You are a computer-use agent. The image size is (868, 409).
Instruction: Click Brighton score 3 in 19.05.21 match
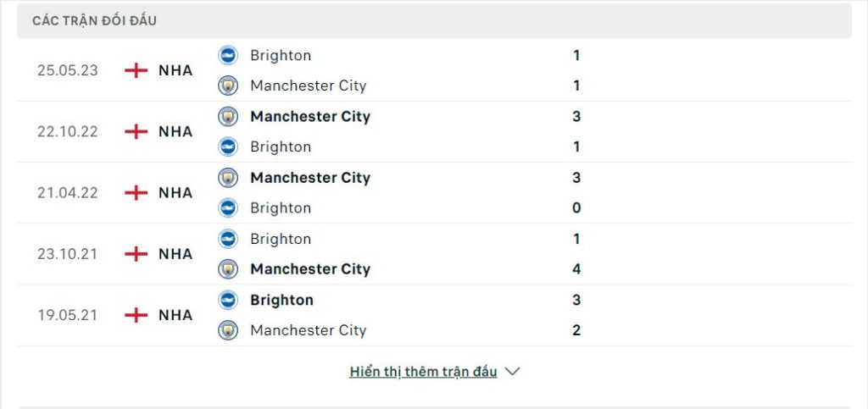[576, 300]
